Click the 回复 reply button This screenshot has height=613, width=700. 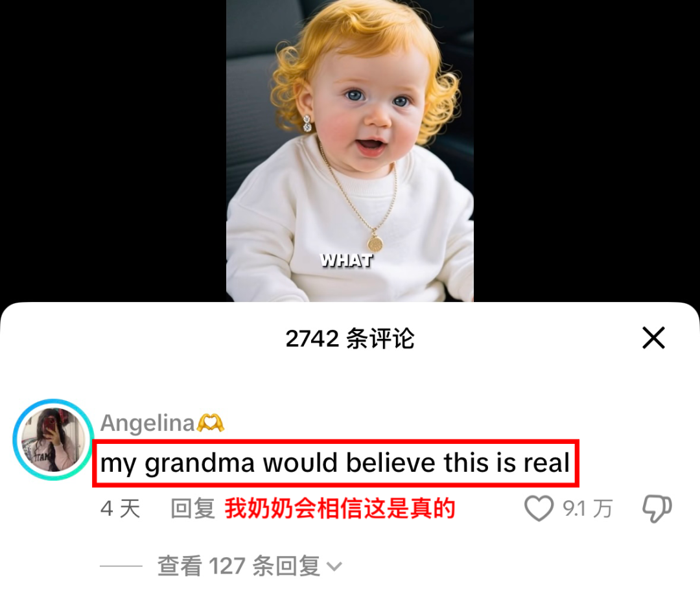pyautogui.click(x=193, y=509)
